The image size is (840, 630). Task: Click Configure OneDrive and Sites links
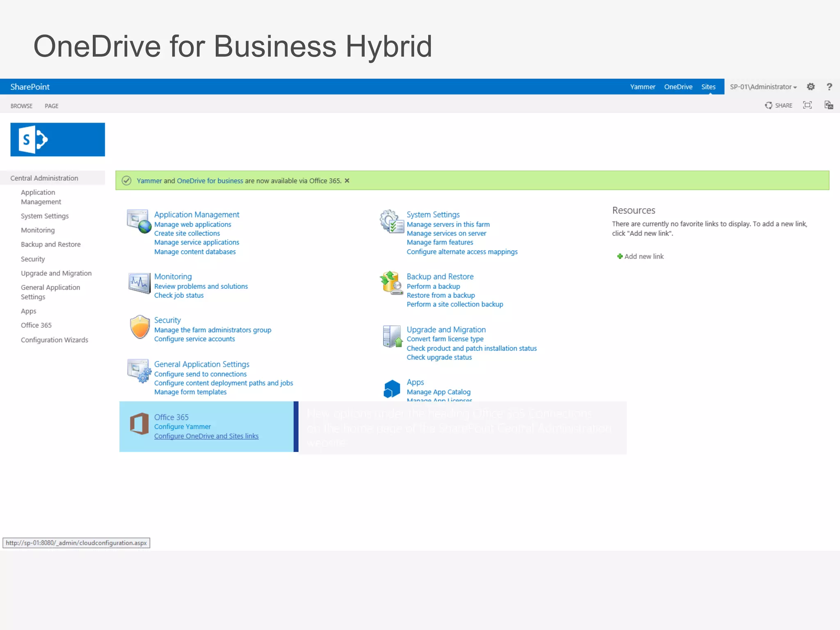(x=206, y=436)
